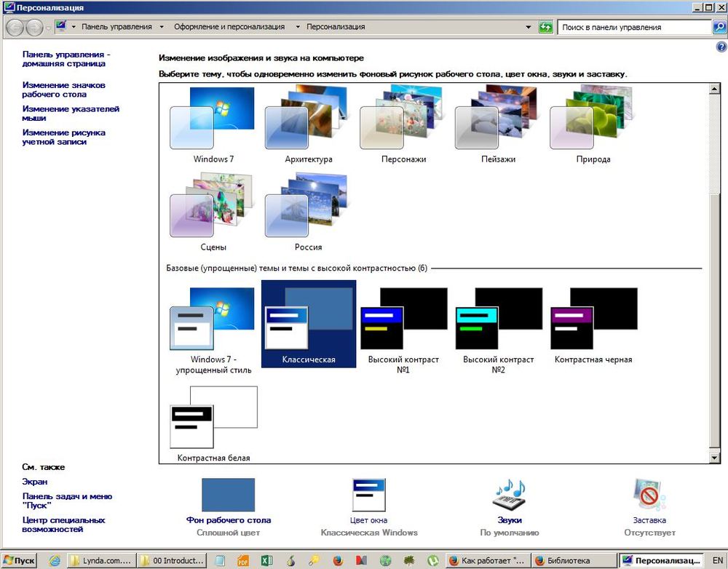Apply Высокий контраст №1 theme
The width and height of the screenshot is (728, 569).
click(x=403, y=330)
